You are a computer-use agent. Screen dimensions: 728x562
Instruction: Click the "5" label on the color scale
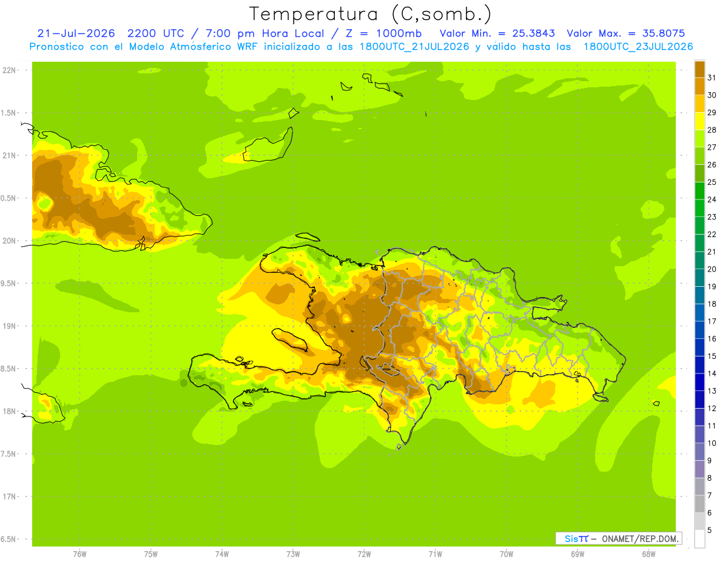[710, 530]
